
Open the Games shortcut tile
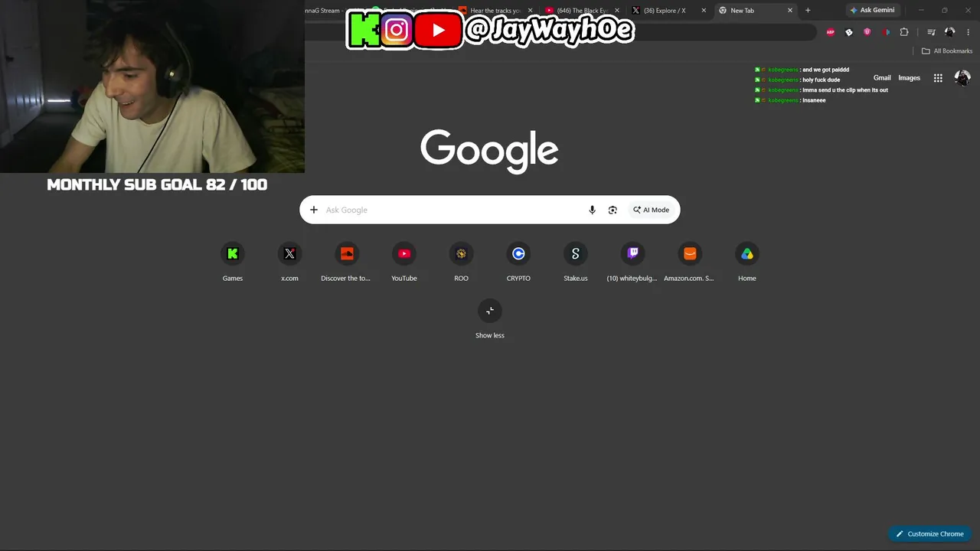tap(233, 262)
